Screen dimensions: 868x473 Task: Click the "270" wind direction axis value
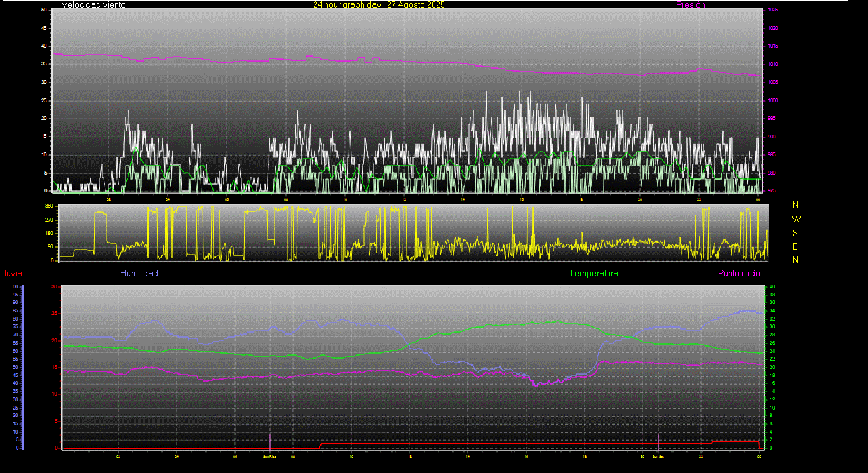click(48, 220)
